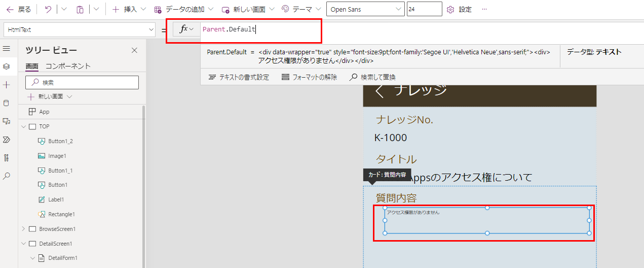Open the データの追加 menu
644x268 pixels.
184,9
